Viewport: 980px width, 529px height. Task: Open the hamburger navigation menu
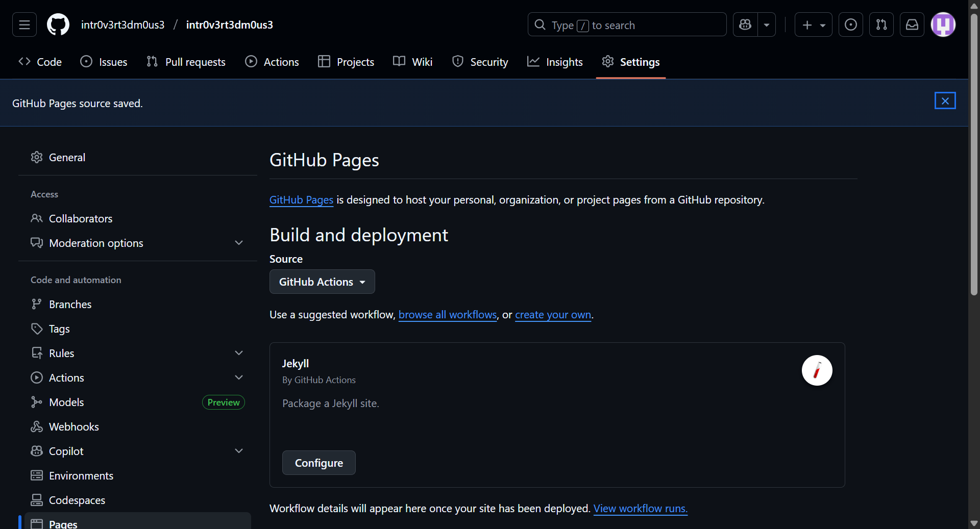click(24, 24)
